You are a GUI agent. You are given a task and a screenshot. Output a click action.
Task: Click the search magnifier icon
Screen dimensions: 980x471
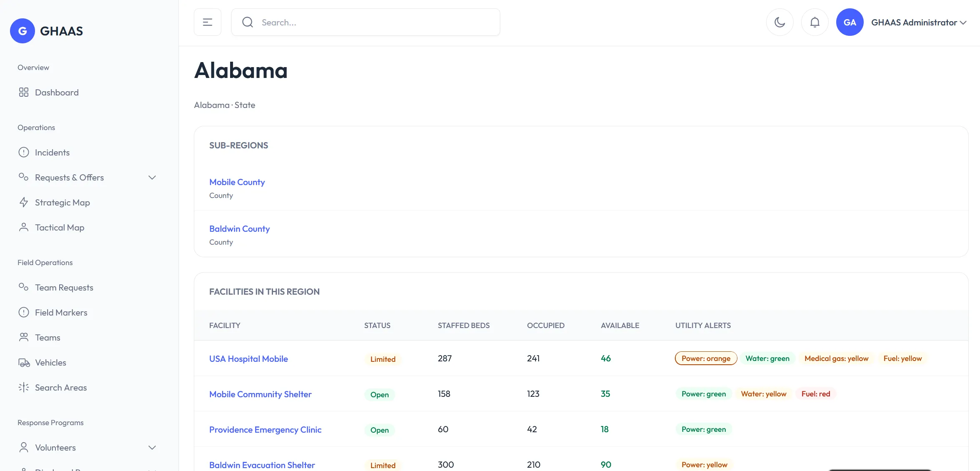tap(248, 22)
